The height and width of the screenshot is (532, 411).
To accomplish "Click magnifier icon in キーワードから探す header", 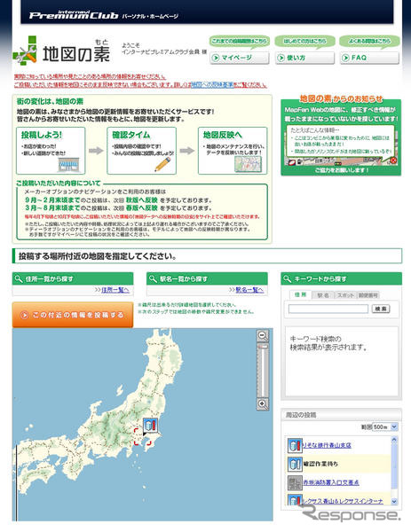I will (288, 279).
